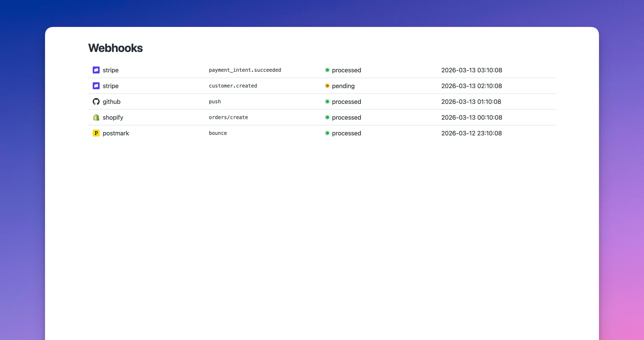Viewport: 644px width, 340px height.
Task: Click the green dot on the bounce row
Action: 328,133
